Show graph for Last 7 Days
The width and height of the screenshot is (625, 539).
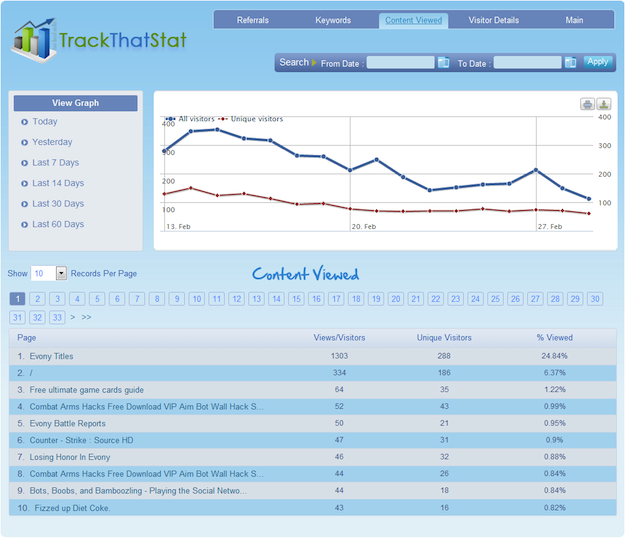(x=55, y=163)
